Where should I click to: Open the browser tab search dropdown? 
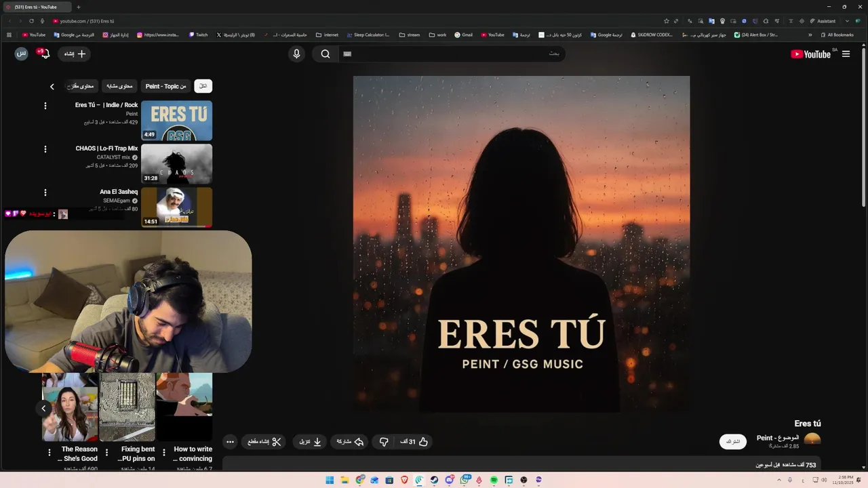pos(847,21)
